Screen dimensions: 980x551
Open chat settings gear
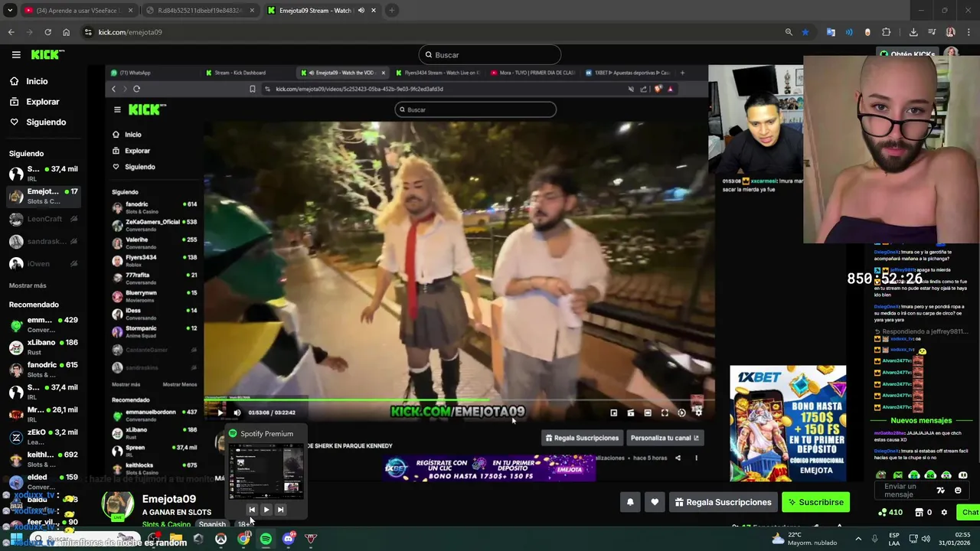944,513
